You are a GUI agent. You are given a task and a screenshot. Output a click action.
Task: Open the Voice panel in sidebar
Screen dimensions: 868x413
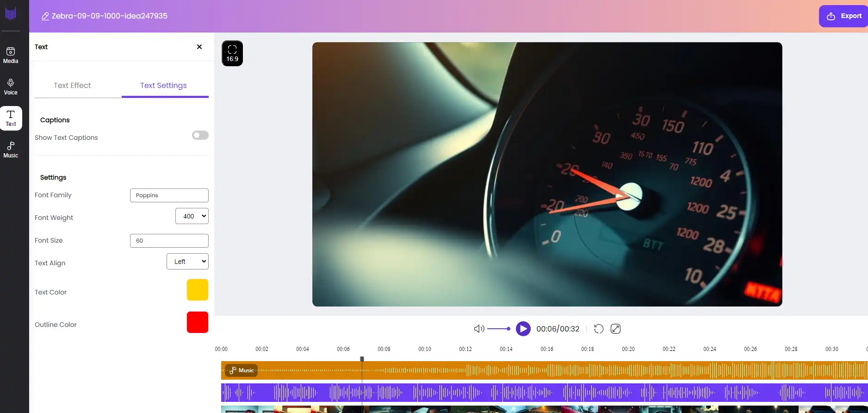pyautogui.click(x=11, y=87)
